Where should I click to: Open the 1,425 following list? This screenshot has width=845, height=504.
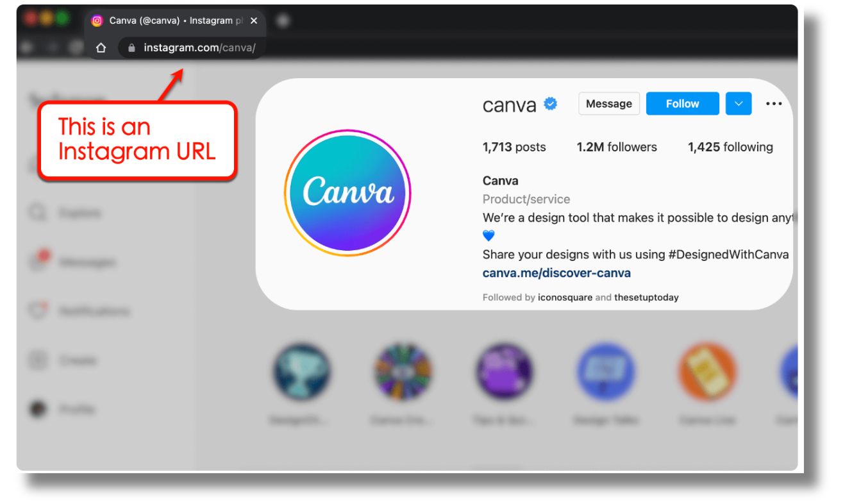click(730, 147)
